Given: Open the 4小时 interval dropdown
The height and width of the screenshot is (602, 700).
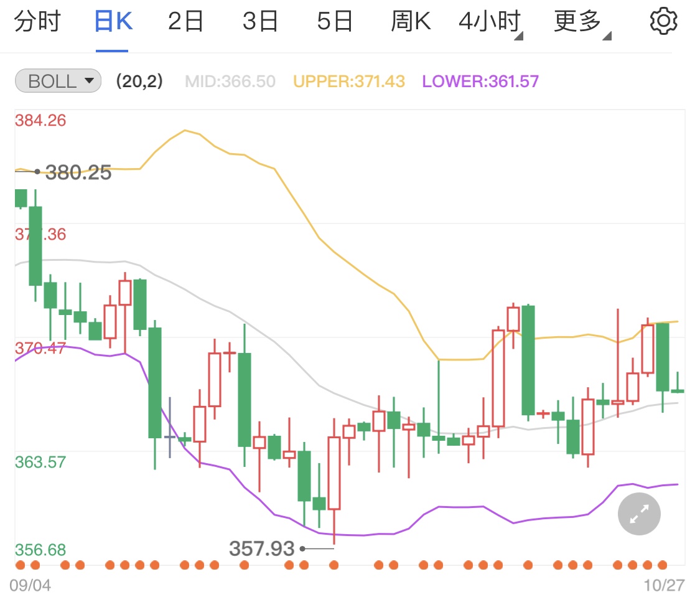Looking at the screenshot, I should 491,22.
